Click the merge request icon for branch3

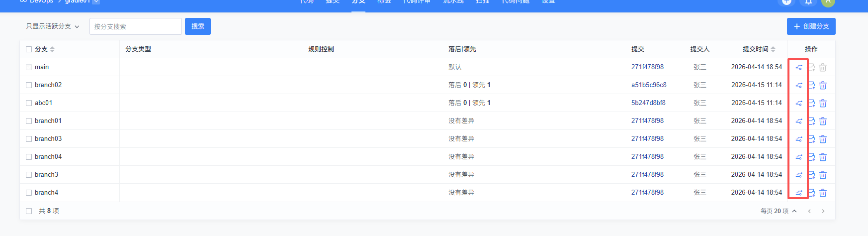811,175
